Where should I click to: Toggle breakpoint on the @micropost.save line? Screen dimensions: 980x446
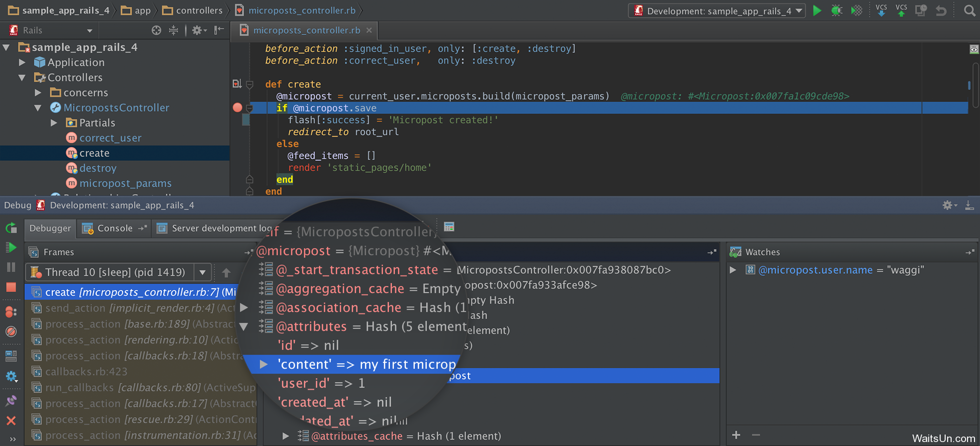click(x=238, y=108)
